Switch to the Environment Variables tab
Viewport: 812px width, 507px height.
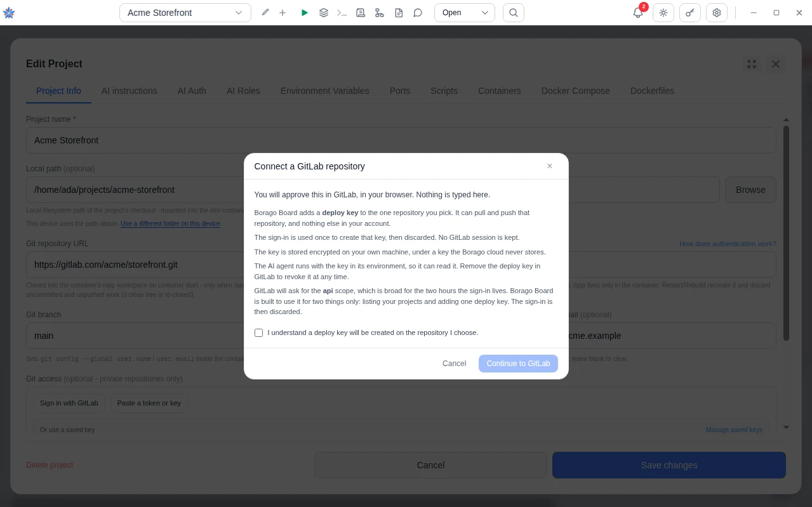click(325, 91)
